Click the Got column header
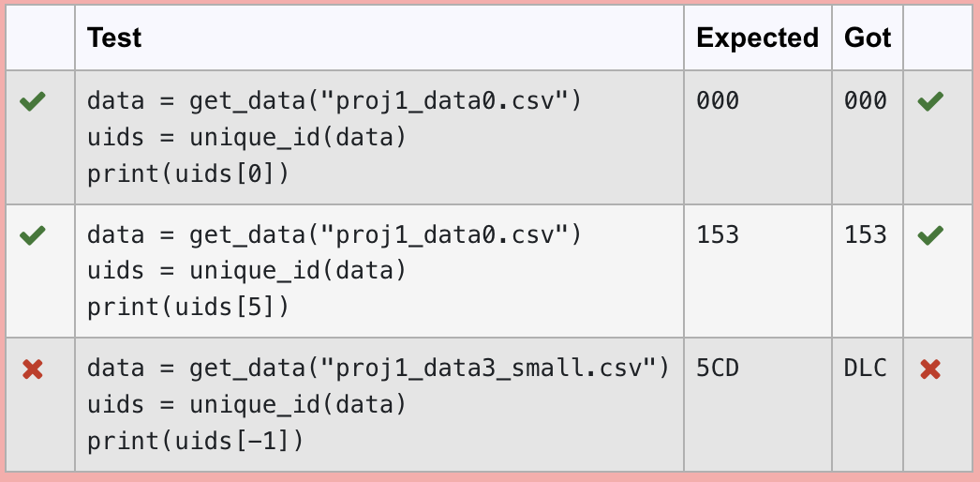The width and height of the screenshot is (980, 482). (x=868, y=38)
